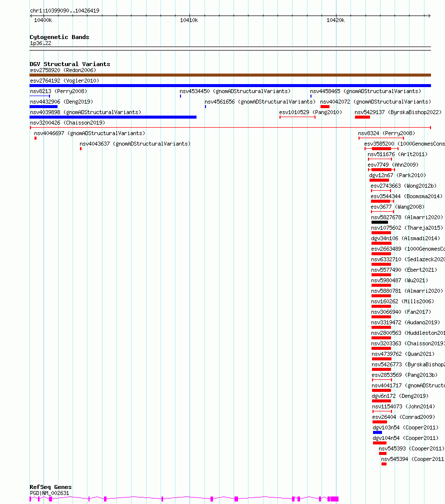The width and height of the screenshot is (445, 504).
Task: Open variant label nsv511676 (Arlt2011)
Action: tap(397, 154)
